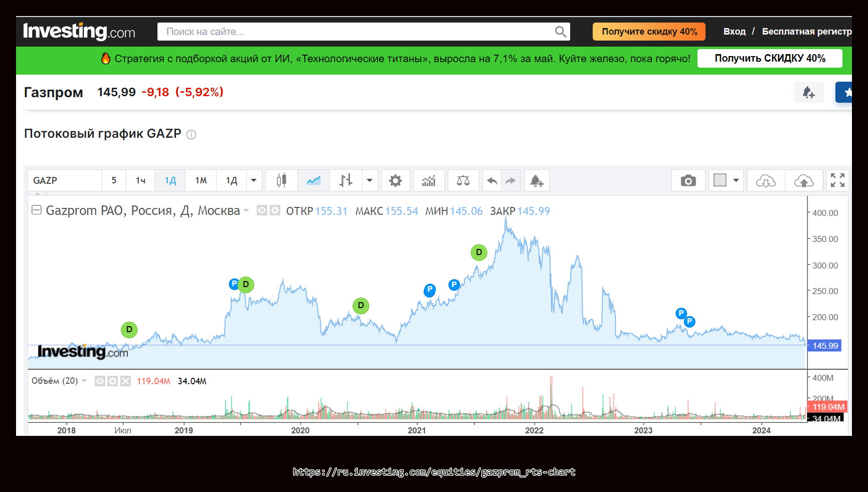This screenshot has height=492, width=868.
Task: Open the bar style dropdown arrow
Action: pos(370,180)
